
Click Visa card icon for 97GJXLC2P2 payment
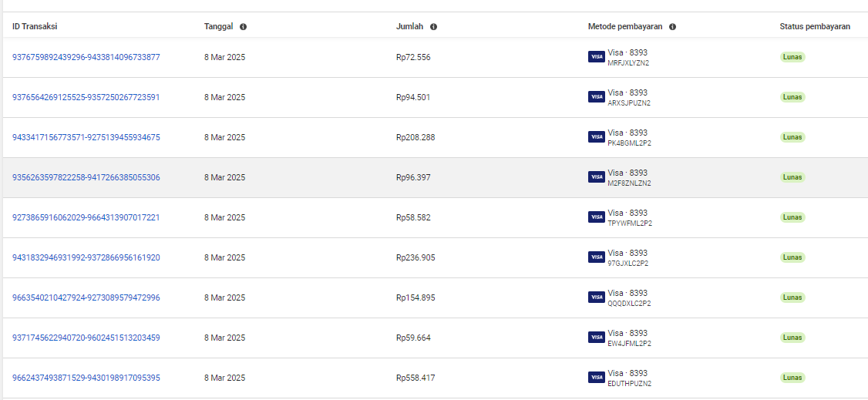[596, 257]
